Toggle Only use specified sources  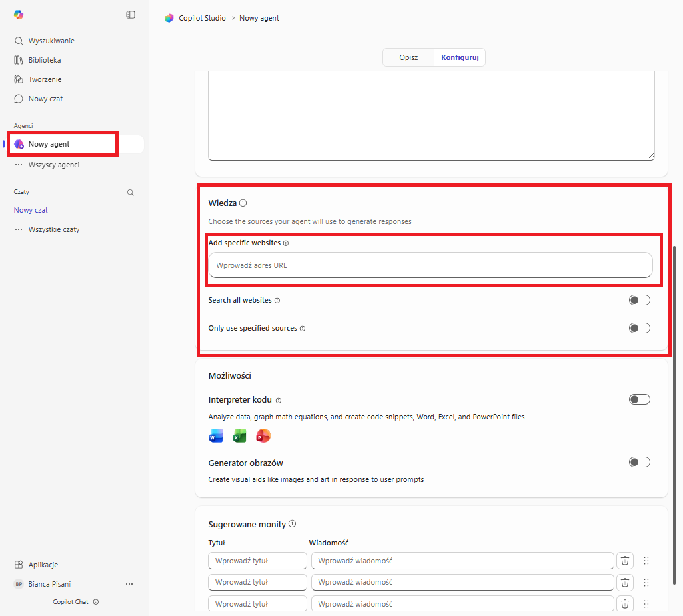coord(639,328)
